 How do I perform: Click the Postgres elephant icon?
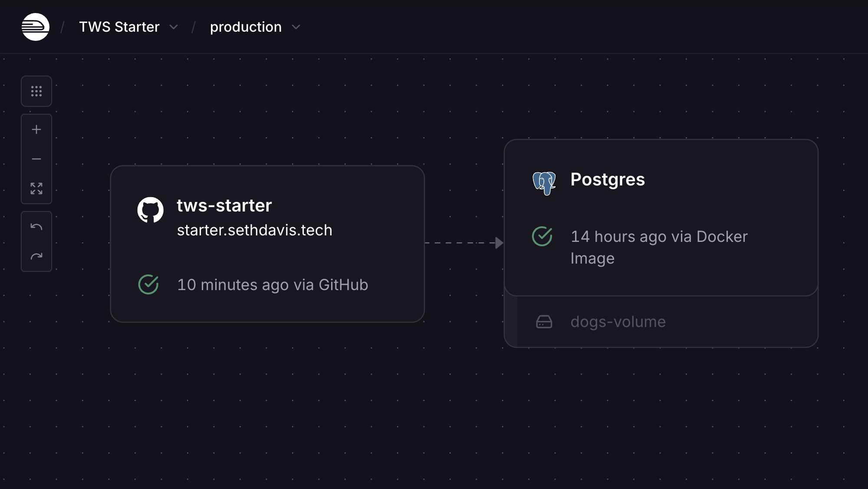544,183
